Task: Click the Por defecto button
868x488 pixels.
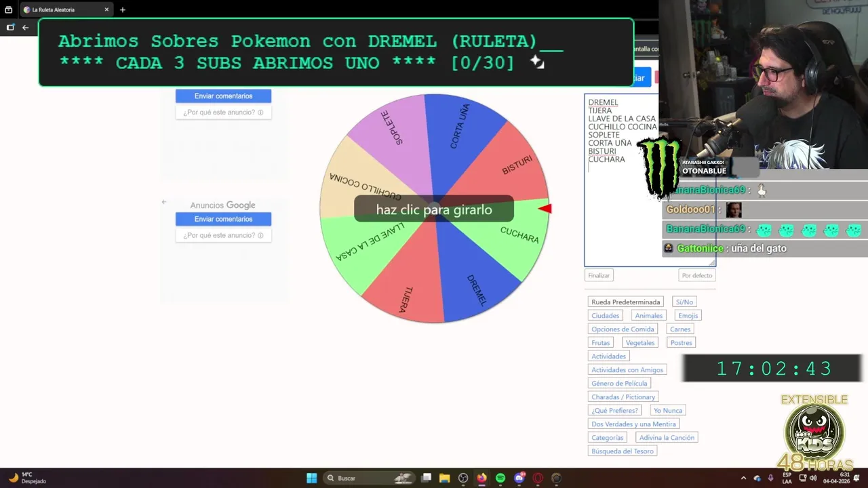Action: pos(697,275)
